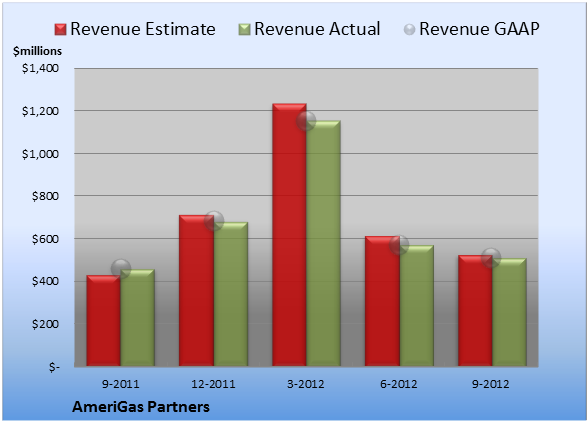Click the GAAP sphere marker for 9-2012

click(491, 258)
